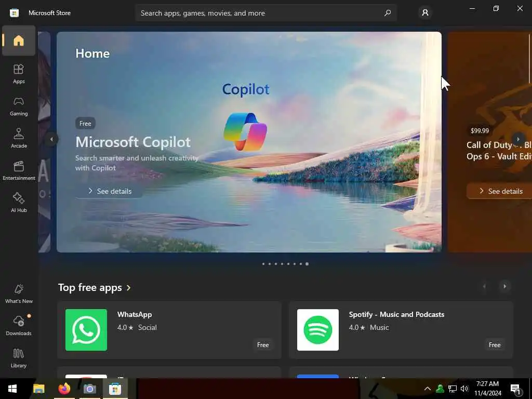Image resolution: width=532 pixels, height=399 pixels.
Task: Click the WhatsApp app icon
Action: coord(86,330)
